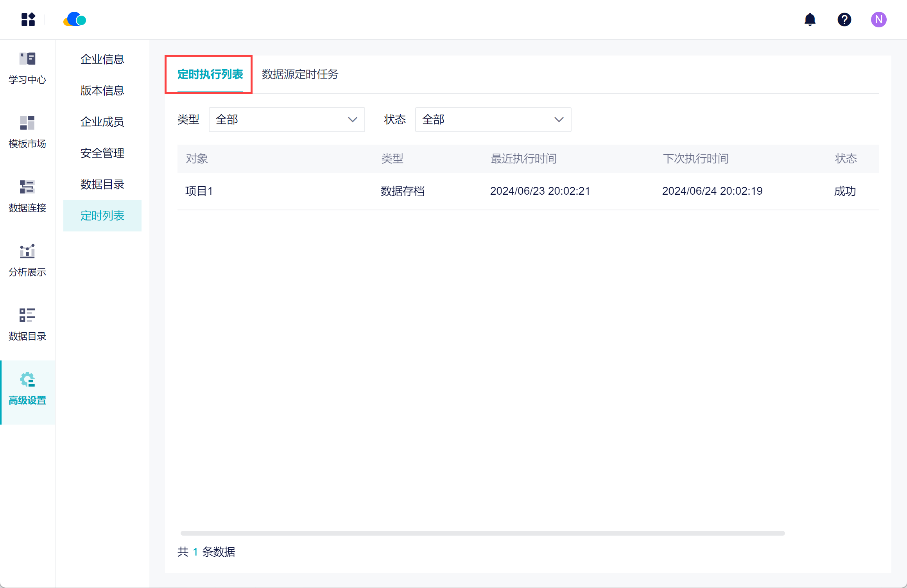Switch to 数据源定时任务 tab

300,74
